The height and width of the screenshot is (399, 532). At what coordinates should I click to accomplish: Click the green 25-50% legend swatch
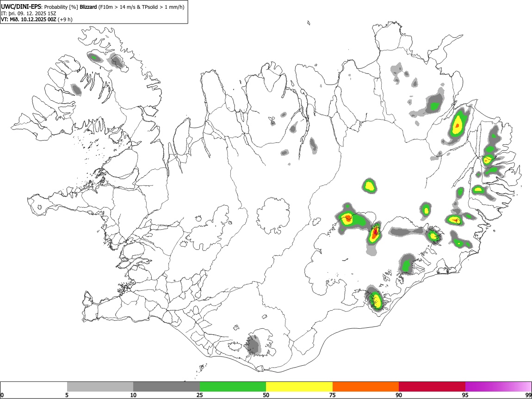tap(233, 387)
